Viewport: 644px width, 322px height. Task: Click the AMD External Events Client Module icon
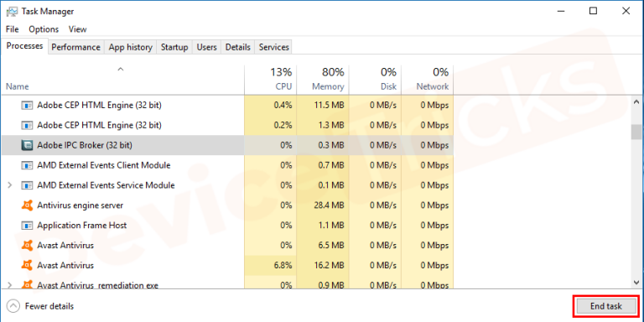(x=27, y=165)
